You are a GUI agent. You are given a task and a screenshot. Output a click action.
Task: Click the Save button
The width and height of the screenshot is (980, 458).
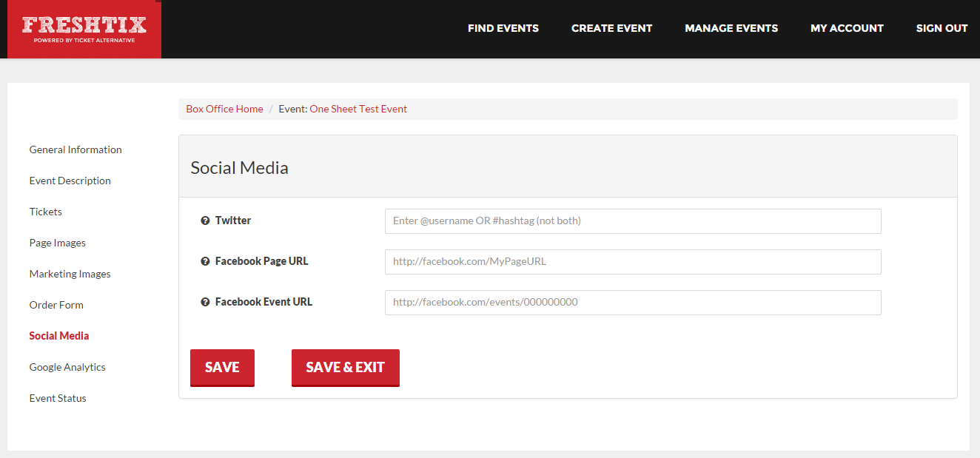pos(222,368)
